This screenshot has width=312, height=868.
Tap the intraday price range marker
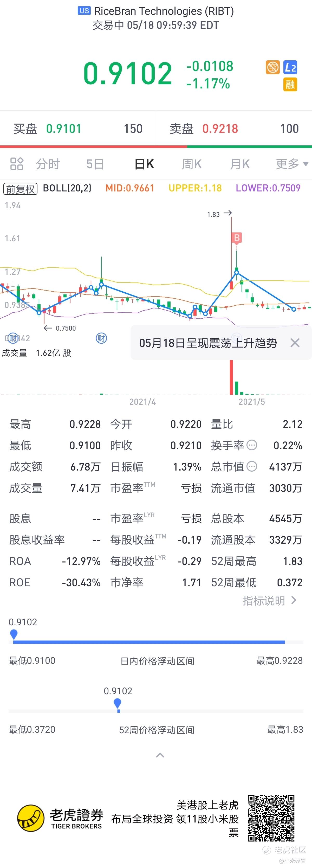pos(14,634)
